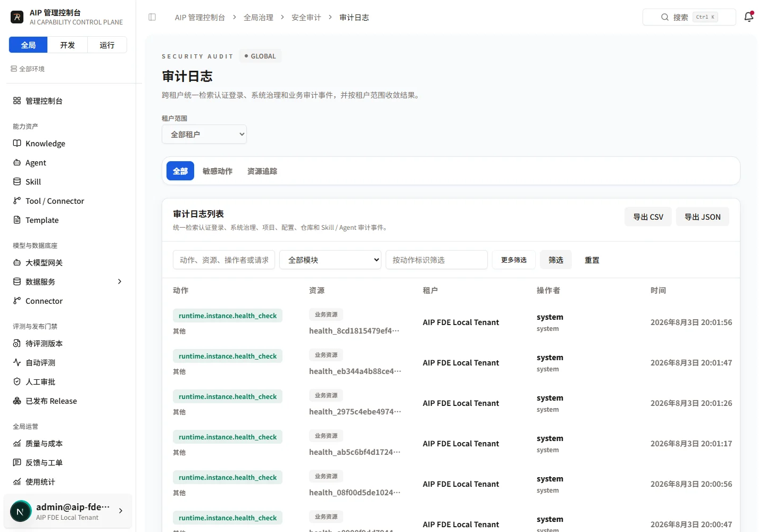Image resolution: width=766 pixels, height=532 pixels.
Task: Click the 重置 reset button
Action: 592,260
